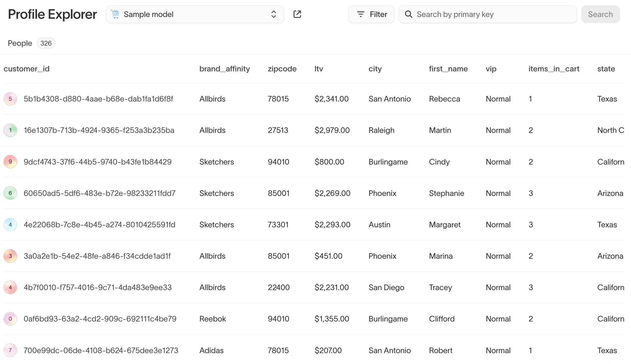The height and width of the screenshot is (364, 631).
Task: Click first name Tracey
Action: click(440, 287)
